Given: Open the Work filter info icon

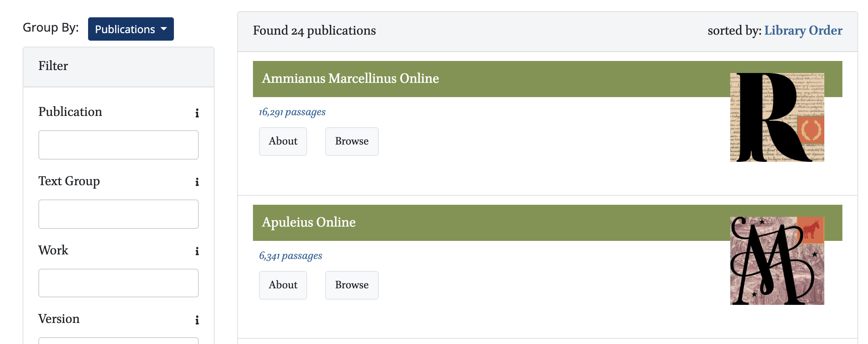Looking at the screenshot, I should pyautogui.click(x=197, y=251).
